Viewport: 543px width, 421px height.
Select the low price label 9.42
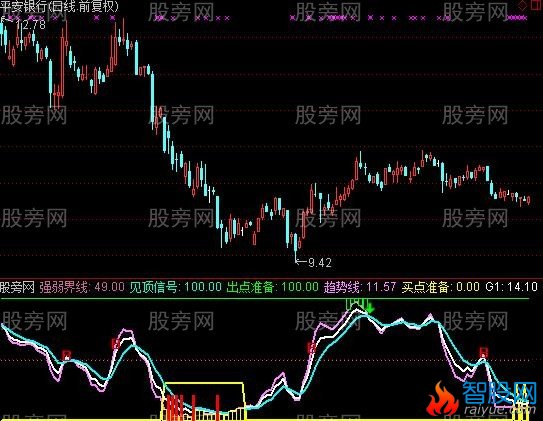(320, 263)
